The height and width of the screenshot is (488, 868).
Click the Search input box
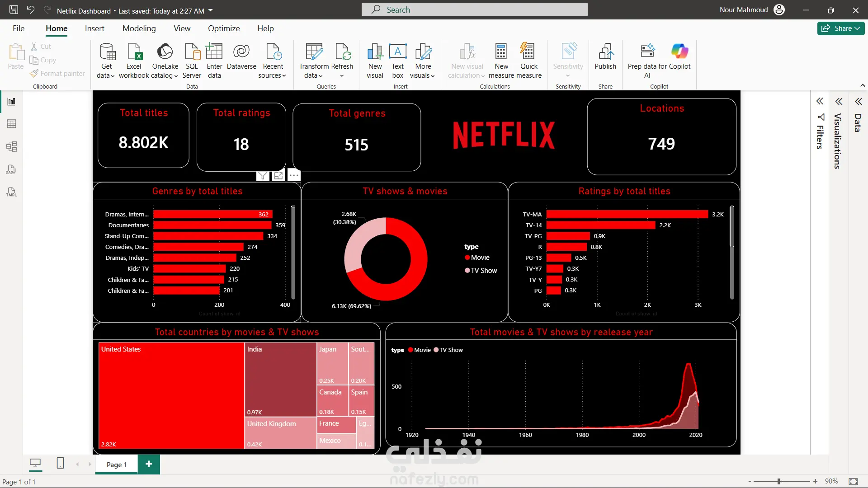point(474,10)
